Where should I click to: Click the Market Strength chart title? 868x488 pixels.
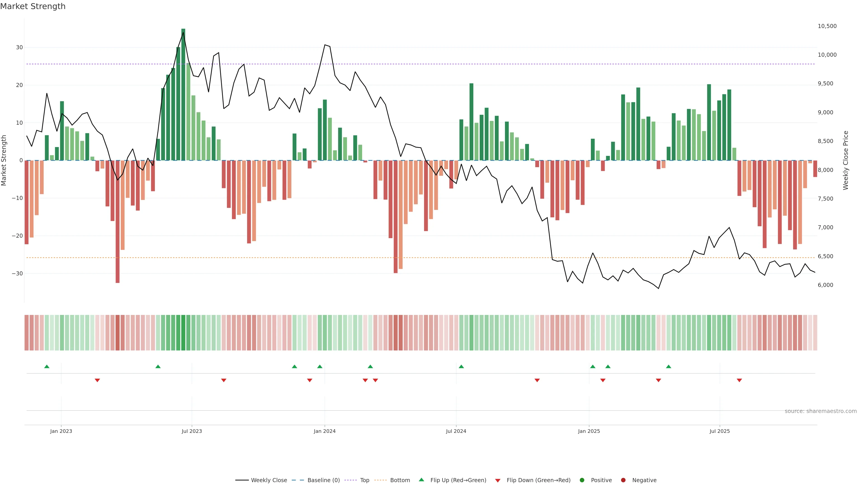pyautogui.click(x=33, y=6)
